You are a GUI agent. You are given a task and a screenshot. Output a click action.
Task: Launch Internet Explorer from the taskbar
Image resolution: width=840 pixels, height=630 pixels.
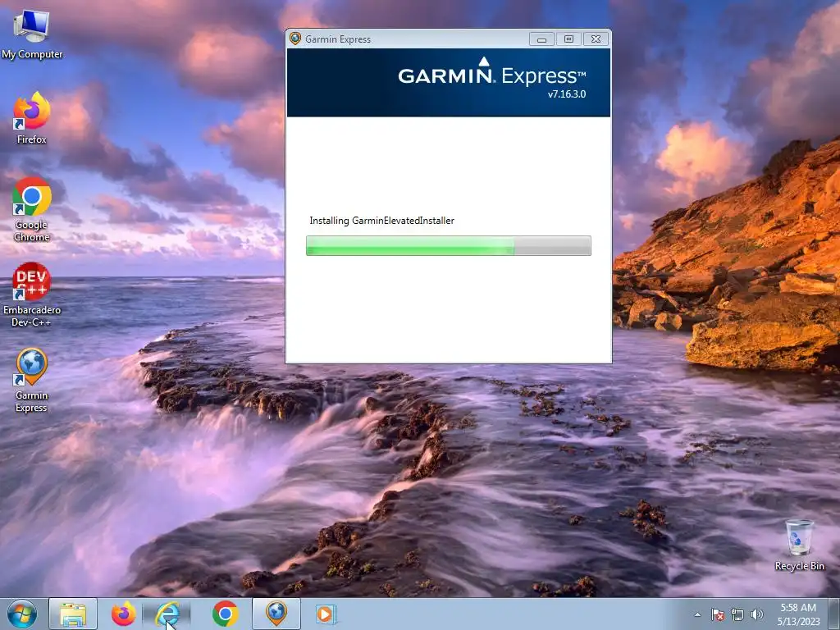tap(167, 614)
